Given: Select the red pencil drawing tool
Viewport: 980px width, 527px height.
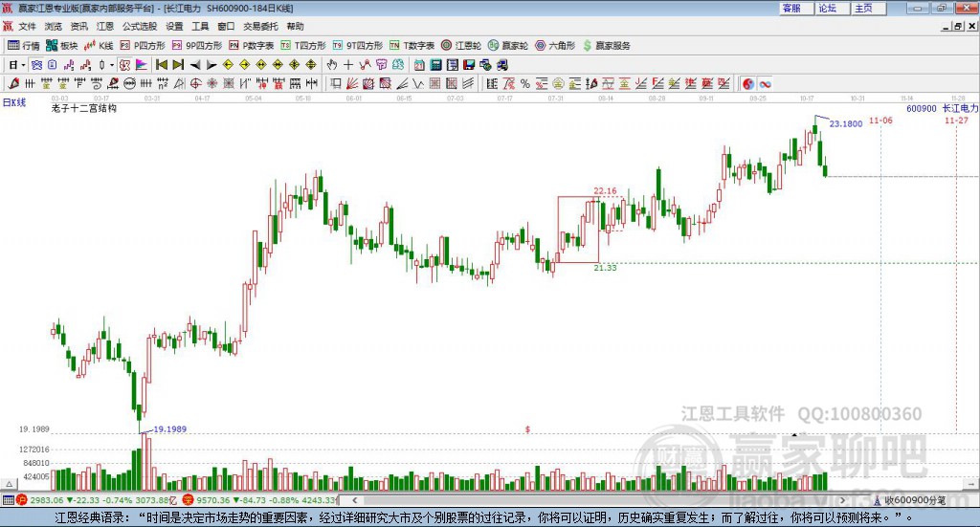Looking at the screenshot, I should coord(13,83).
